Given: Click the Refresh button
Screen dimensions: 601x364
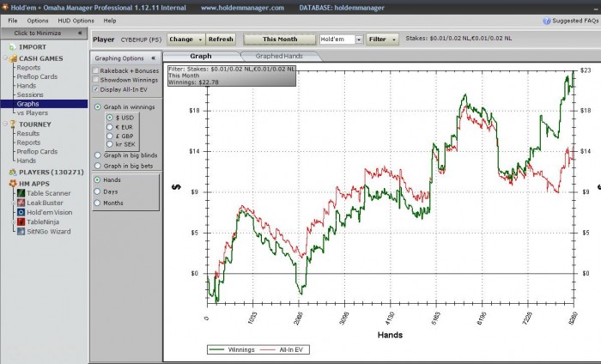Looking at the screenshot, I should [221, 39].
